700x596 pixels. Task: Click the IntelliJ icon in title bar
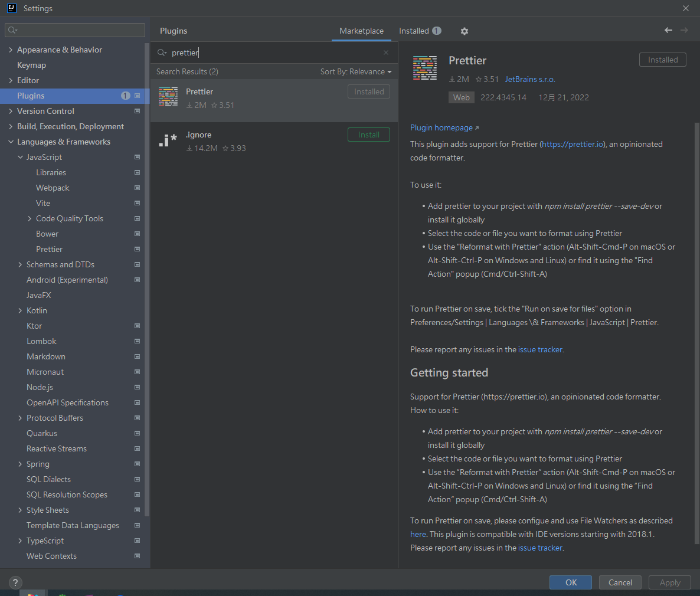pyautogui.click(x=12, y=8)
